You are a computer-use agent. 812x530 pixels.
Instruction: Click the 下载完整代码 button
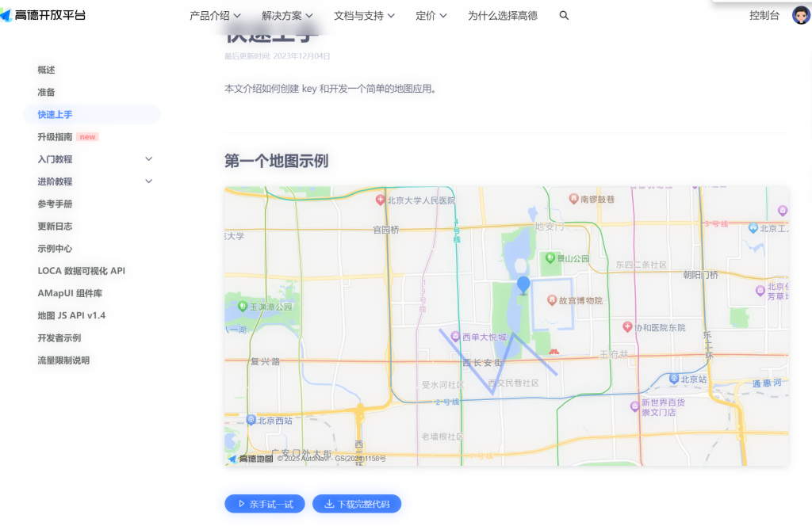tap(357, 504)
